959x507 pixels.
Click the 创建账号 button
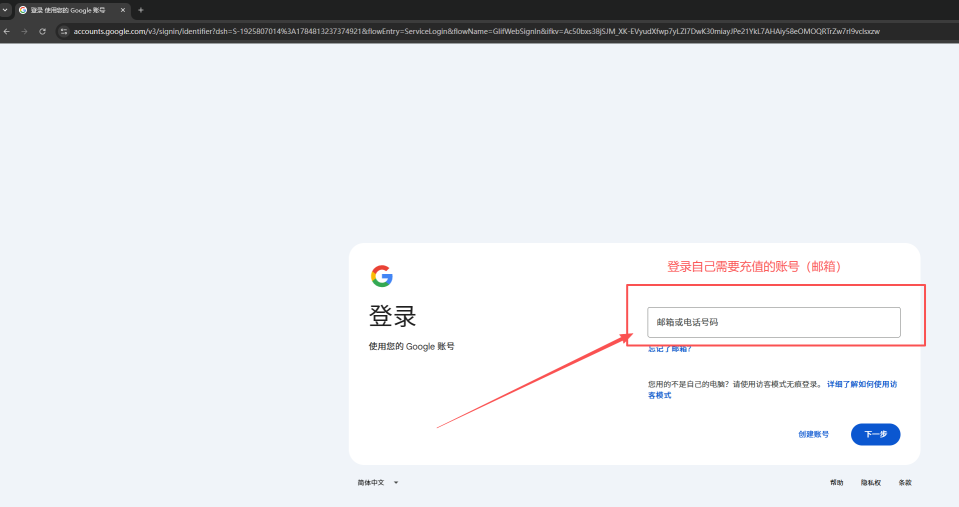[x=813, y=434]
